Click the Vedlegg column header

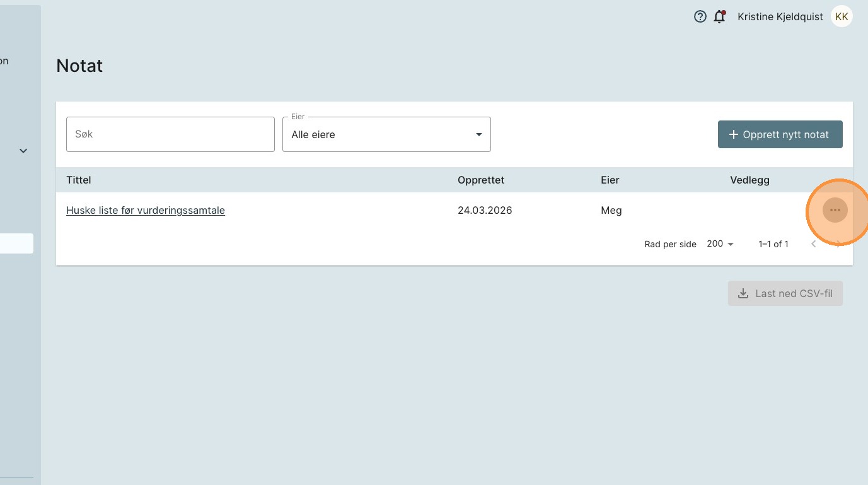click(x=749, y=180)
